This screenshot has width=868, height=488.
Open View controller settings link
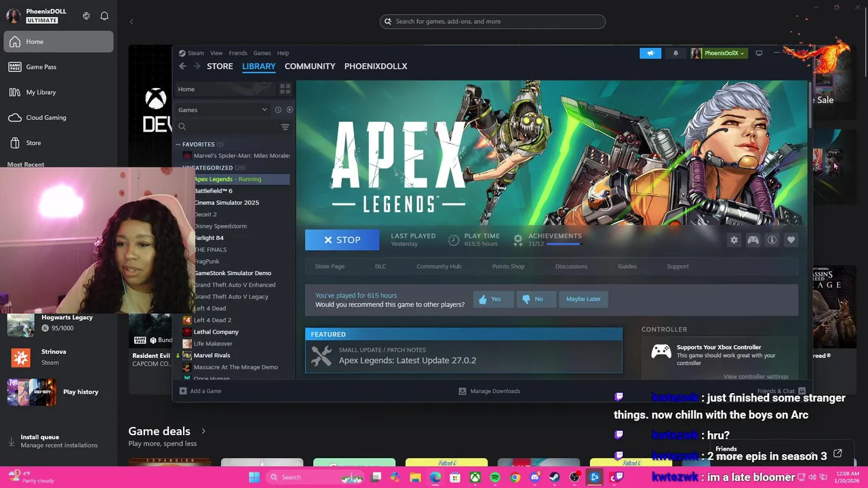(x=755, y=377)
